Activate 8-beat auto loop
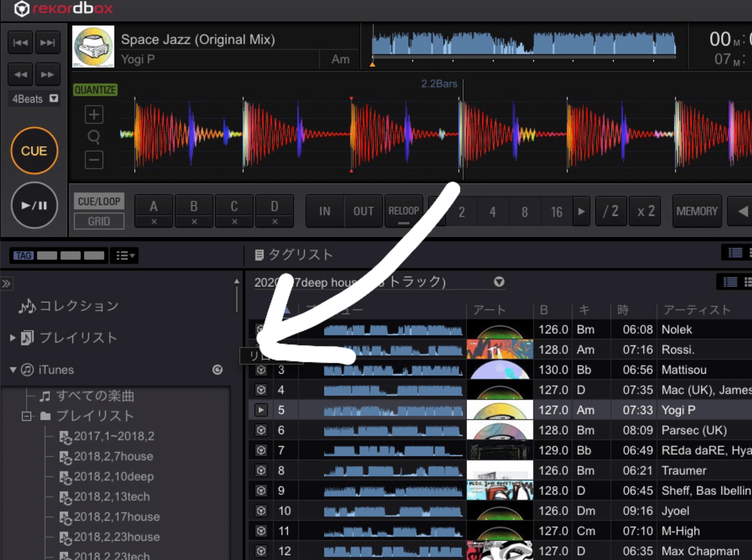Screen dimensions: 752x560 tap(525, 212)
